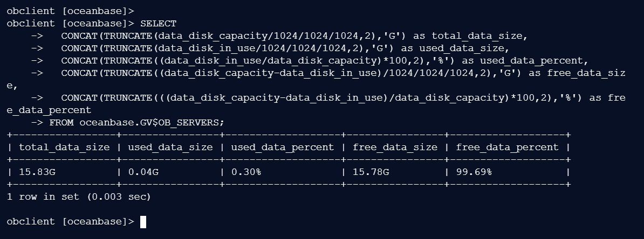The height and width of the screenshot is (239, 644).
Task: Click the free_data_size column header
Action: tap(395, 147)
